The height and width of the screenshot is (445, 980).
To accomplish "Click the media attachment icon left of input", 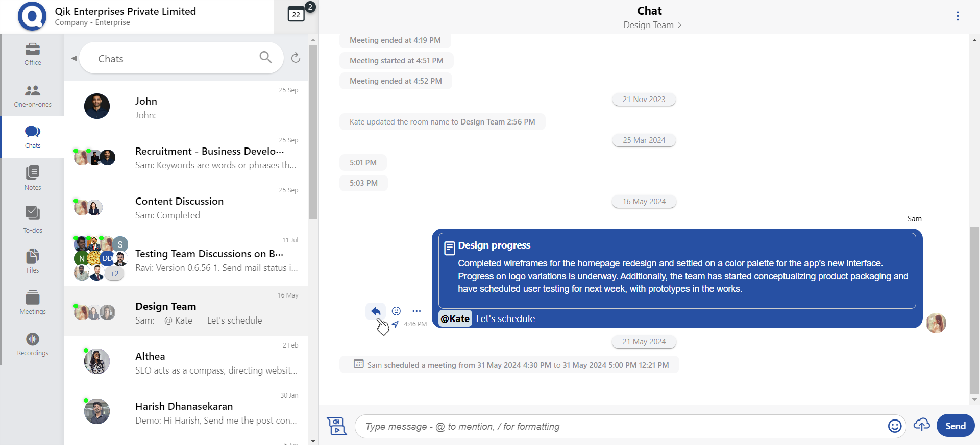I will tap(337, 426).
